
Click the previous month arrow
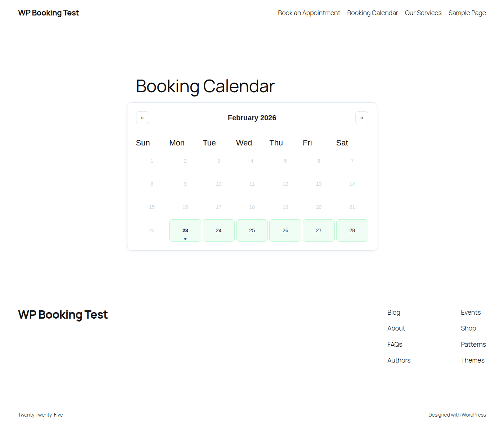pos(142,118)
